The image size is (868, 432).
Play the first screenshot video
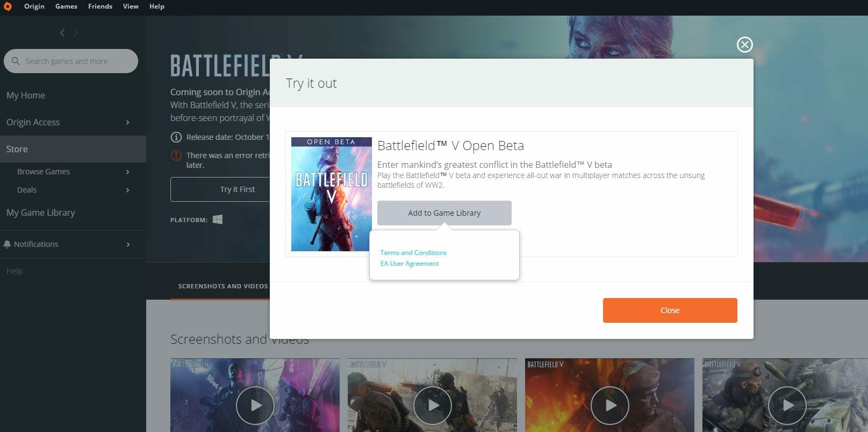[255, 406]
